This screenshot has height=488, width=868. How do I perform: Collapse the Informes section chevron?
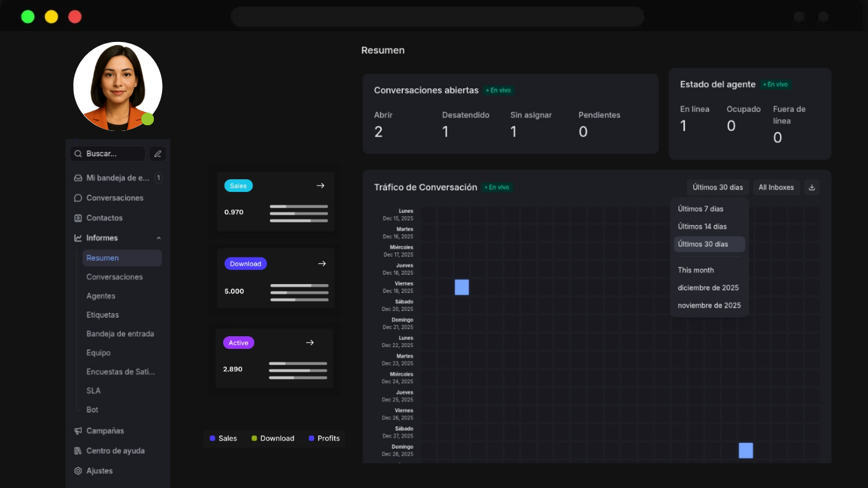pos(159,238)
